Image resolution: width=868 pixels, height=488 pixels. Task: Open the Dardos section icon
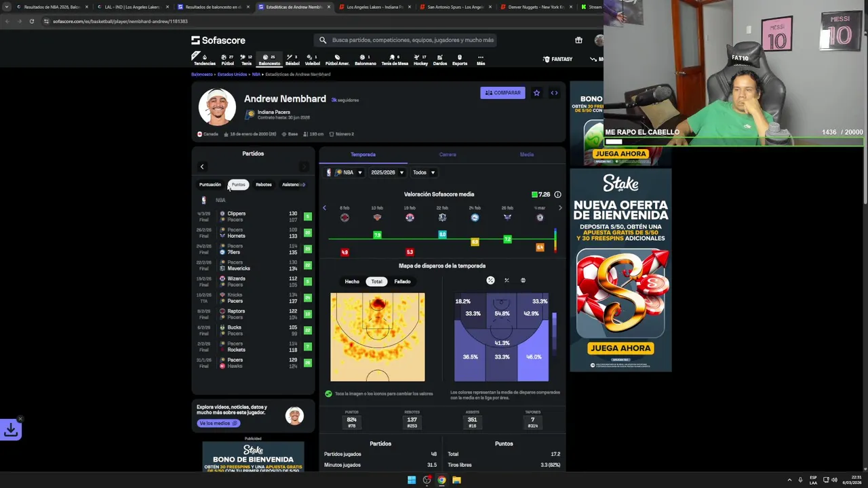(x=439, y=60)
